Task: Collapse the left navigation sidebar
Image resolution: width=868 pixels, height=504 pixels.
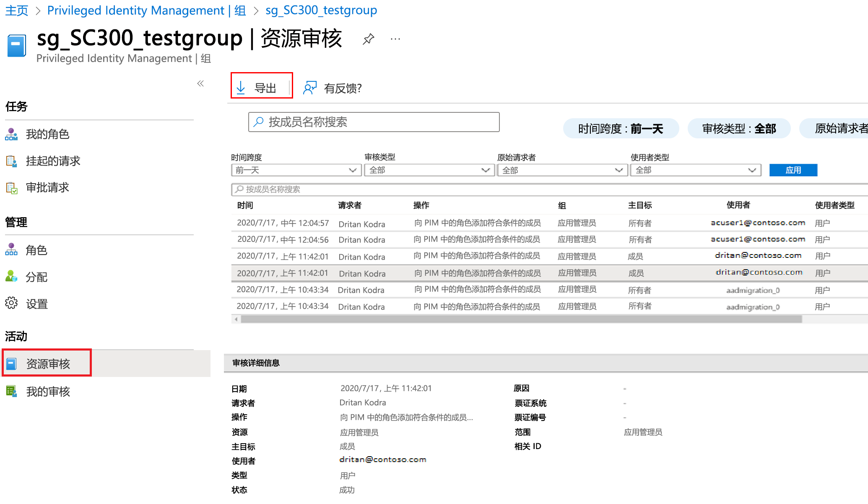Action: (200, 83)
